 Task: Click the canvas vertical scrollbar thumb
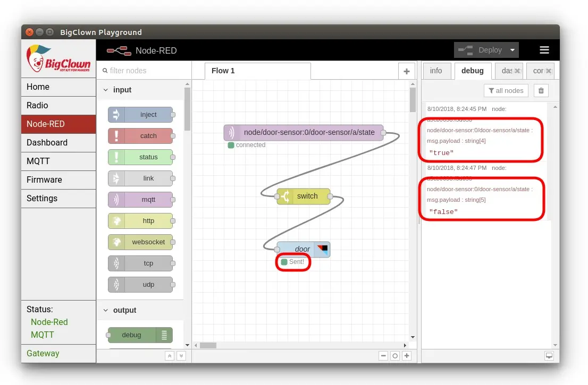pyautogui.click(x=413, y=100)
